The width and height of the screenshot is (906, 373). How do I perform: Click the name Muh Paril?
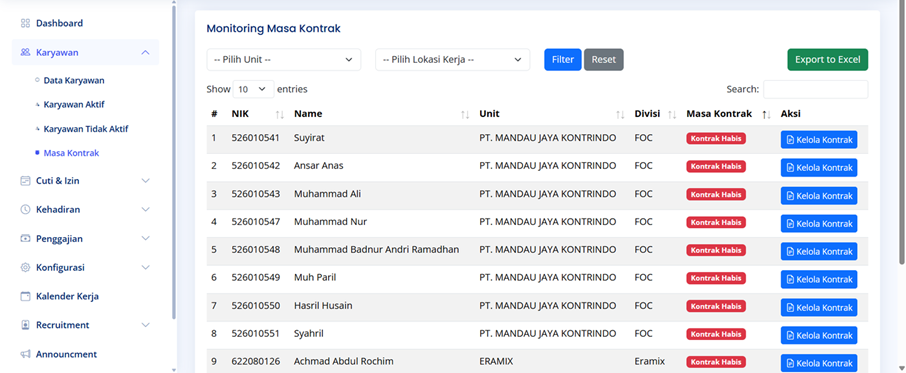click(315, 278)
